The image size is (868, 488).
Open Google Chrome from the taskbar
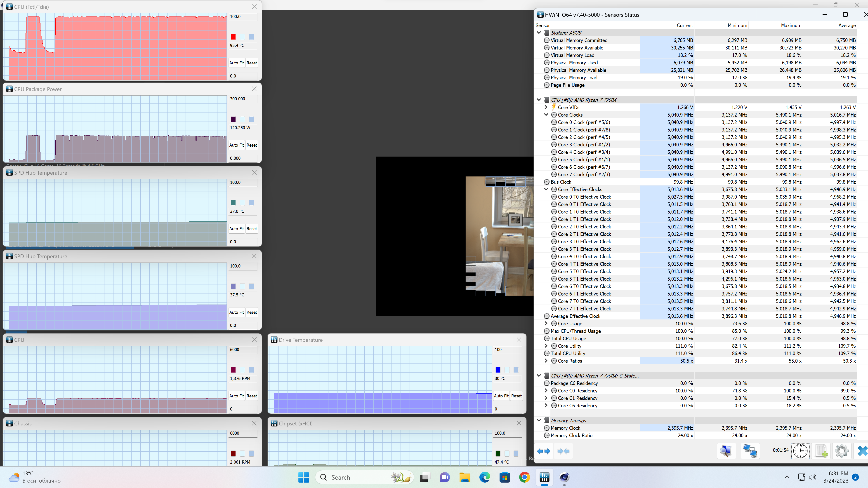coord(524,477)
